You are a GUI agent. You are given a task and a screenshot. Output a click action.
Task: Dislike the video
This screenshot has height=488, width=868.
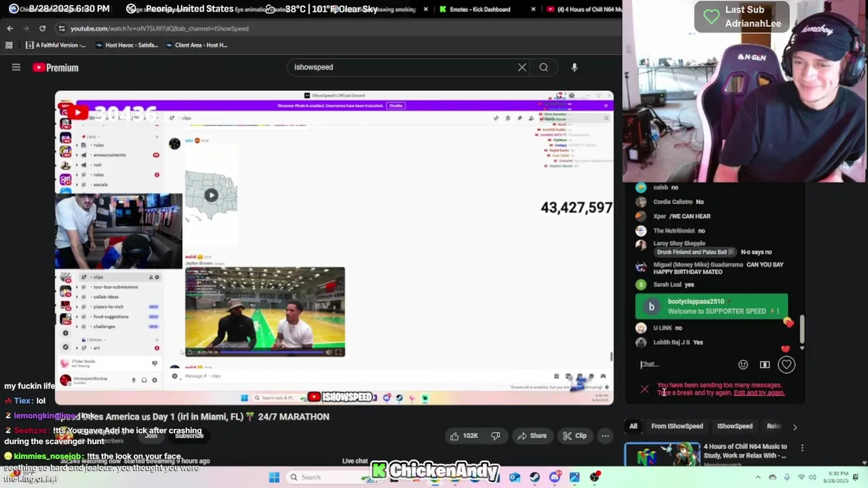496,436
